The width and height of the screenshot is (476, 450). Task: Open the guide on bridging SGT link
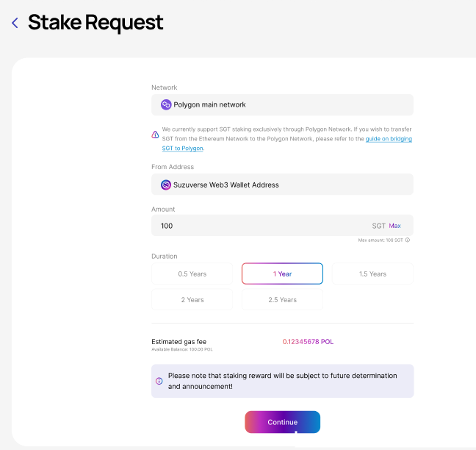click(x=389, y=139)
